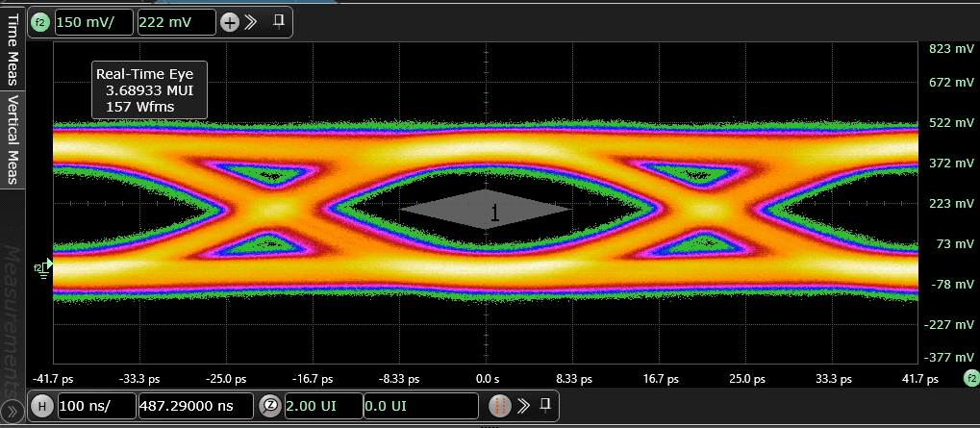Click the f2 marker at bottom-right of graticule

coord(970,380)
